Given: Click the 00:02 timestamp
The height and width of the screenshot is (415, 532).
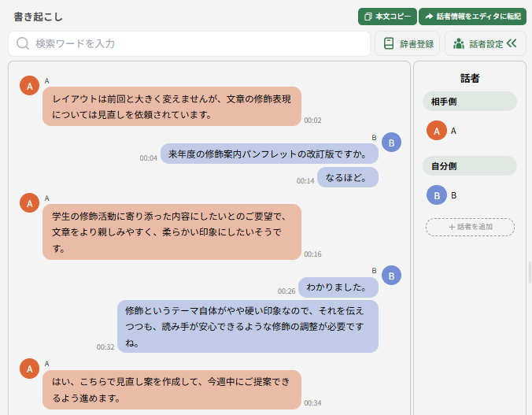Looking at the screenshot, I should coord(312,120).
